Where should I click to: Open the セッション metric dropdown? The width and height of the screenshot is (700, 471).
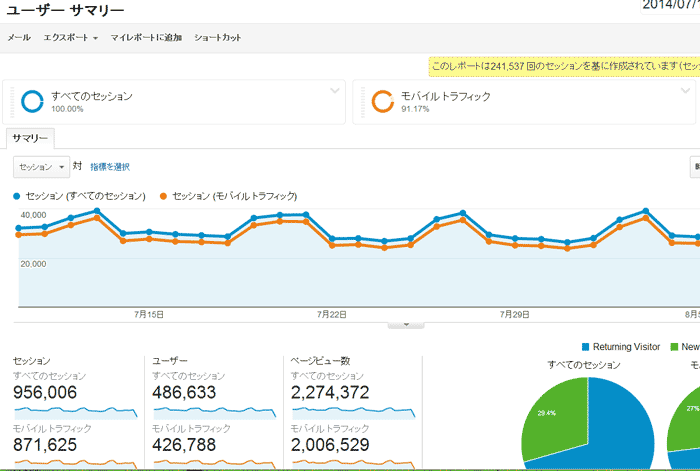click(x=41, y=167)
